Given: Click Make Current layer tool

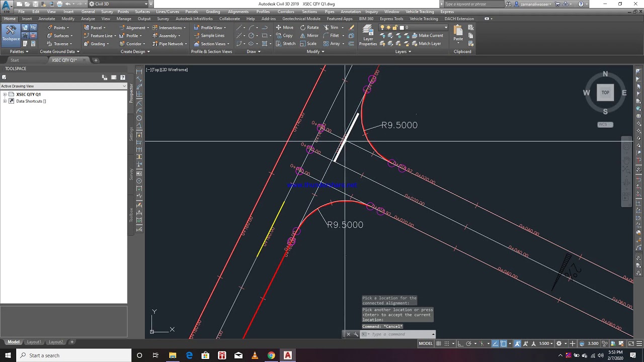Looking at the screenshot, I should 428,36.
